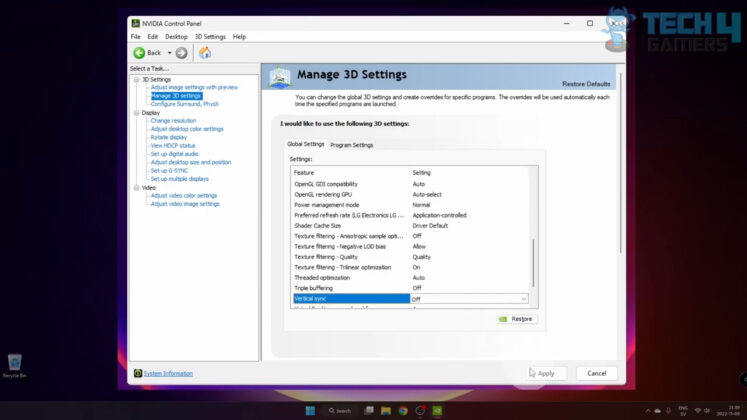Click the settings list vertical scrollbar

(x=533, y=260)
